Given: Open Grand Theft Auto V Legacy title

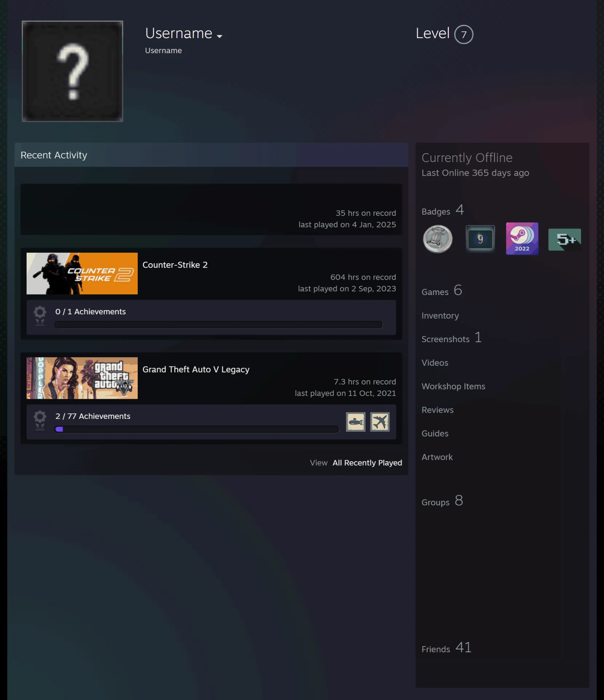Looking at the screenshot, I should (196, 369).
